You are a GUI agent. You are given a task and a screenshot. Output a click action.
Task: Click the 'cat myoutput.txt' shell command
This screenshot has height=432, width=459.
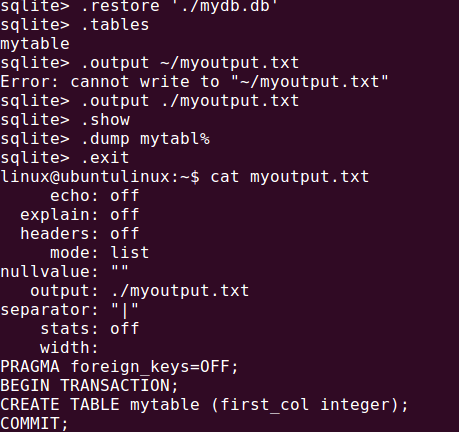point(290,177)
